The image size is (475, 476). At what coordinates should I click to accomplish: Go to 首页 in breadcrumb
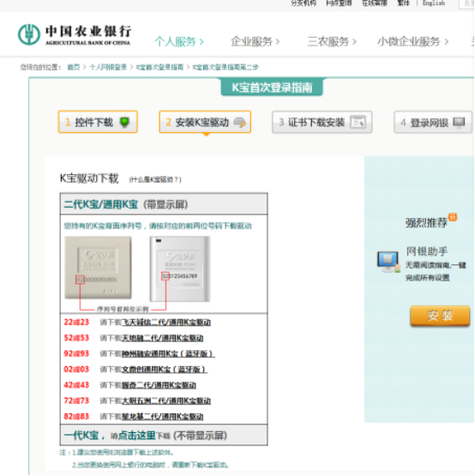pos(74,67)
